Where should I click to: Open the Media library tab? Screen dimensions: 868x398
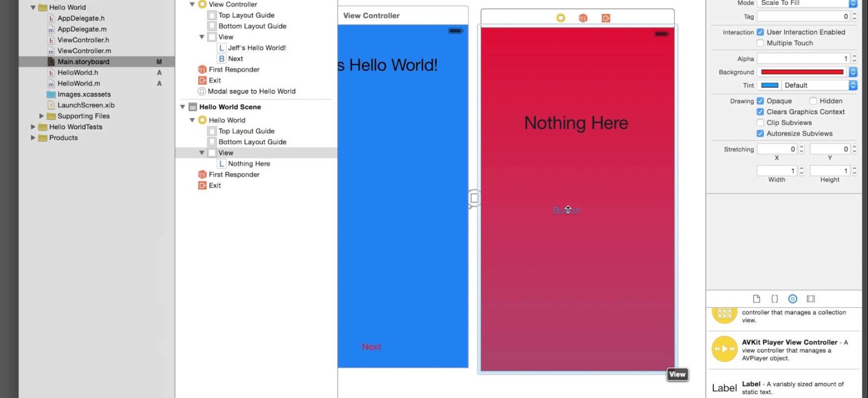click(811, 299)
